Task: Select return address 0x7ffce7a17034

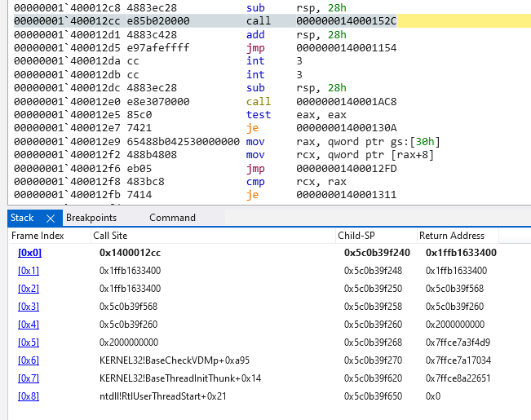Action: [x=458, y=360]
